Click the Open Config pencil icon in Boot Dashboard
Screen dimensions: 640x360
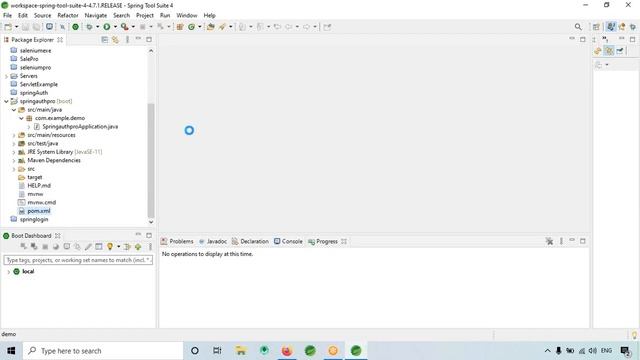88,247
